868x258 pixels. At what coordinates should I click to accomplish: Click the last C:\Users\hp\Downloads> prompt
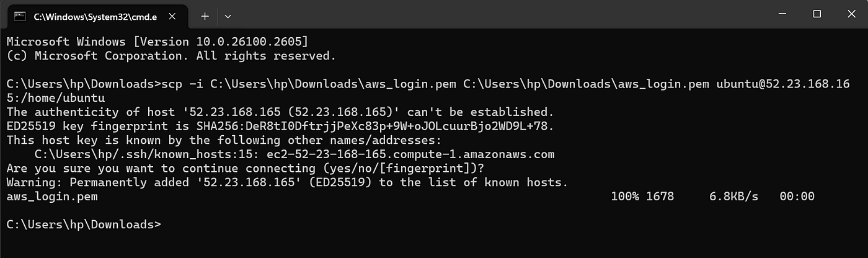[84, 225]
